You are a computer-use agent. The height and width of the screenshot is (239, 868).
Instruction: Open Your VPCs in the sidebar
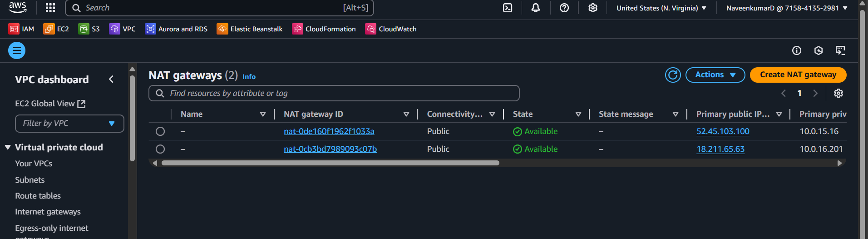pyautogui.click(x=34, y=164)
